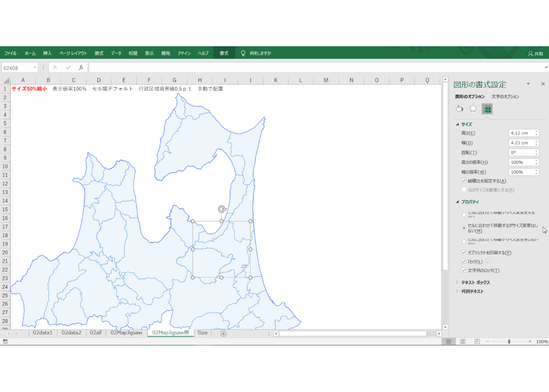Add a new sheet with plus icon
This screenshot has height=392, width=549.
click(223, 334)
